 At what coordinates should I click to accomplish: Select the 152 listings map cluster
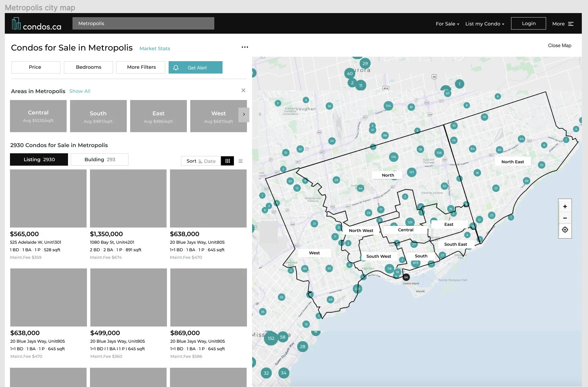[271, 338]
